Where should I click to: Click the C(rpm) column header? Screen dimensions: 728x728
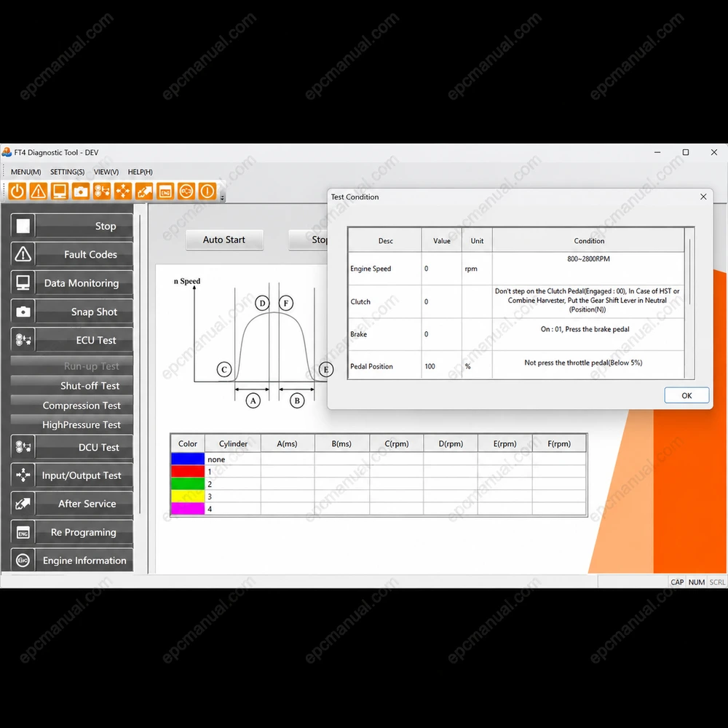(397, 443)
